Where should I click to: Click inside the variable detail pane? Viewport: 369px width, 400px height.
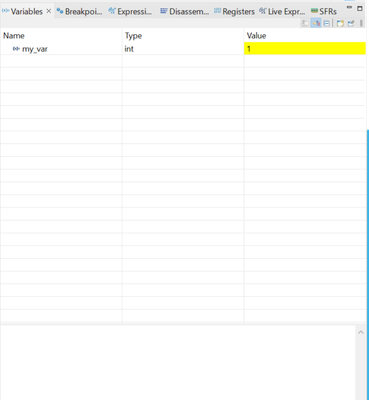pyautogui.click(x=178, y=363)
